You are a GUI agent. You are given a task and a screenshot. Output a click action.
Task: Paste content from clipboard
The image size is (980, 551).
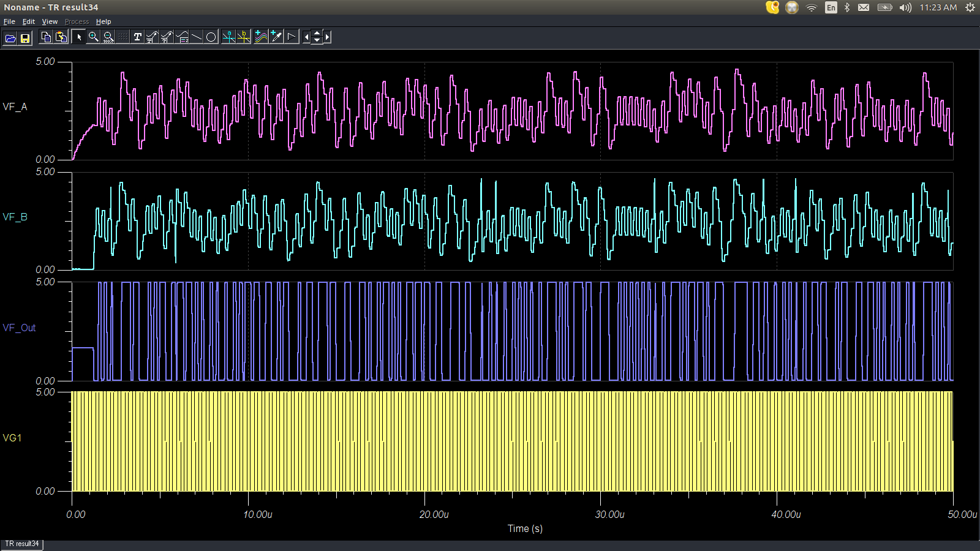[60, 37]
